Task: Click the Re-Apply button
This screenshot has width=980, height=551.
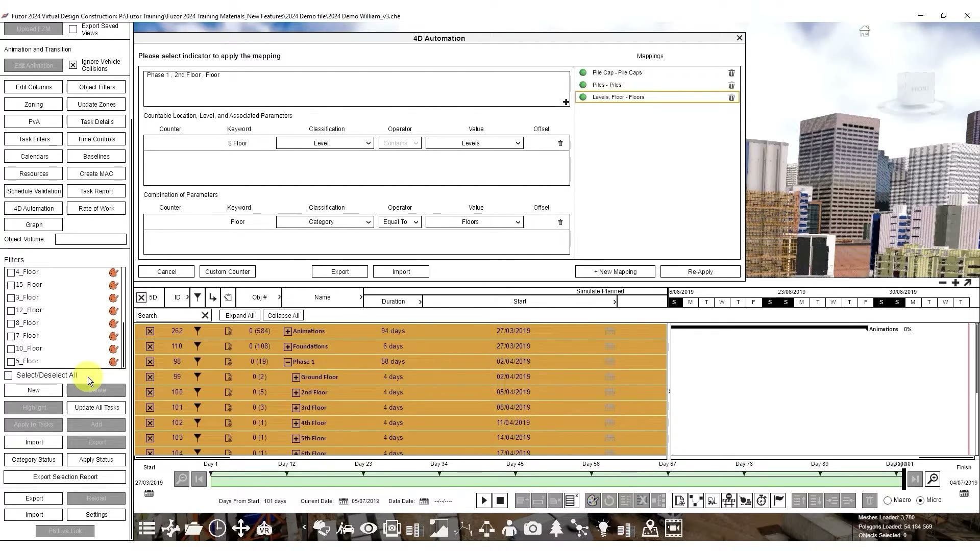Action: [700, 272]
